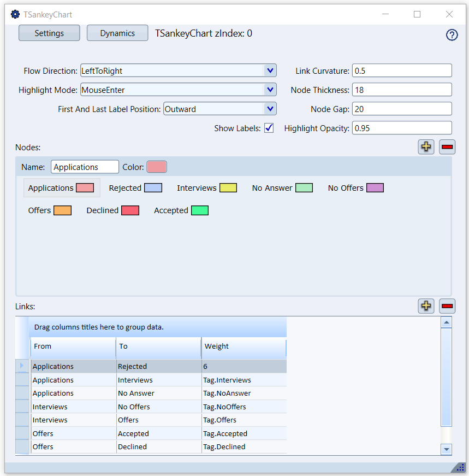The height and width of the screenshot is (476, 469).
Task: Expand the Highlight Mode dropdown
Action: point(270,90)
